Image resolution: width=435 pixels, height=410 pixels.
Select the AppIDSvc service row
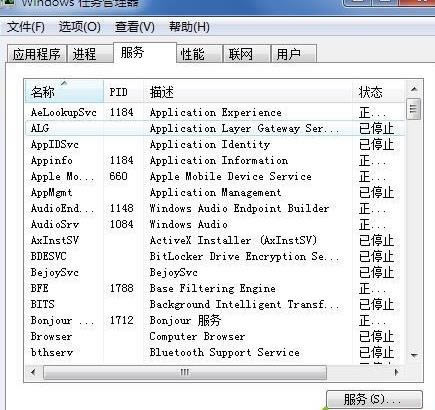pos(215,144)
